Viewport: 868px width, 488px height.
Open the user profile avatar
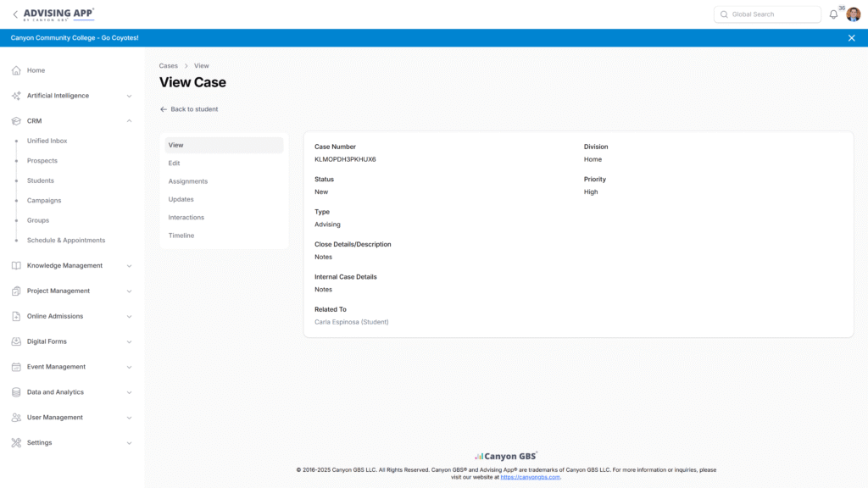853,14
